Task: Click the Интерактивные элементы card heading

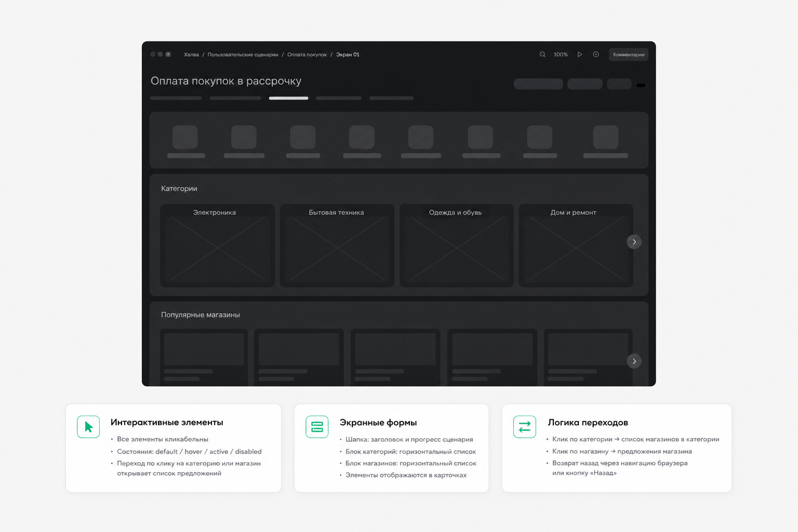Action: [167, 422]
